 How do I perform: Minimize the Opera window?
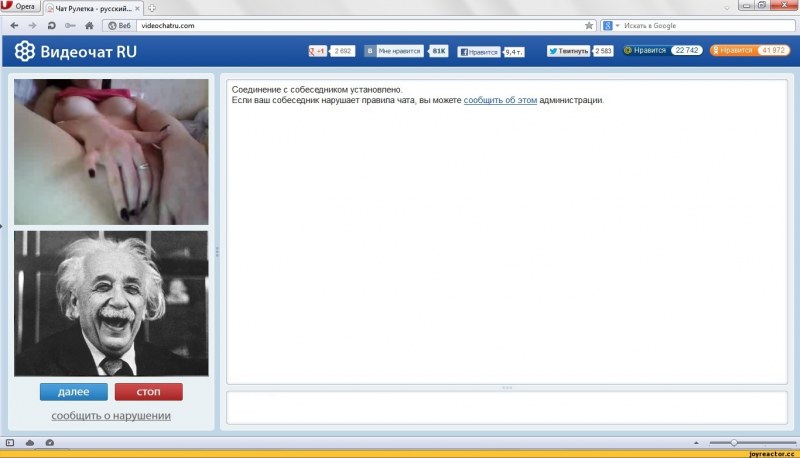click(x=746, y=6)
